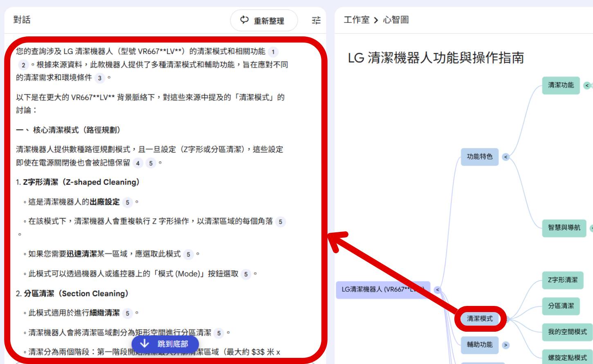Image resolution: width=593 pixels, height=364 pixels.
Task: Expand the 輔助功能 node chevron
Action: [x=506, y=345]
